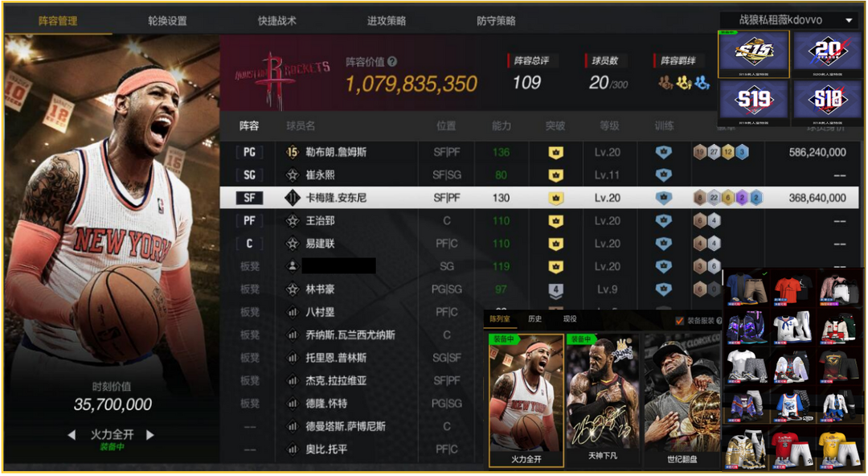Click the star icon beside 王治郅
This screenshot has height=476, width=868.
pyautogui.click(x=293, y=220)
